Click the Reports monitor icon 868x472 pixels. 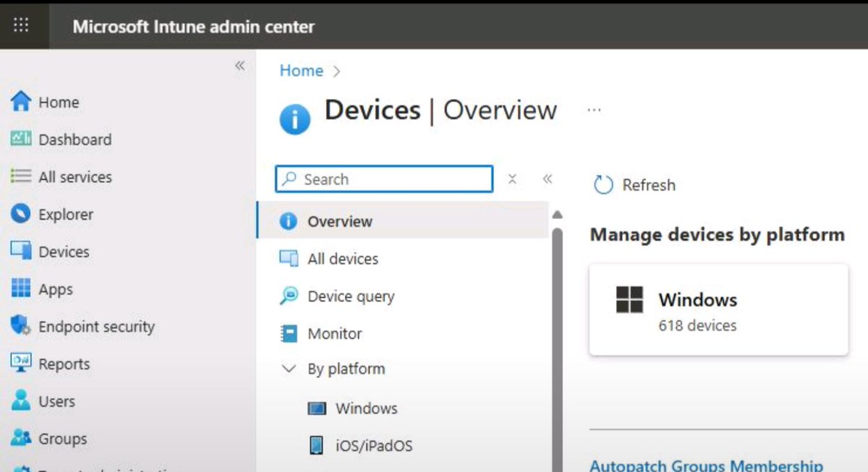pos(22,364)
